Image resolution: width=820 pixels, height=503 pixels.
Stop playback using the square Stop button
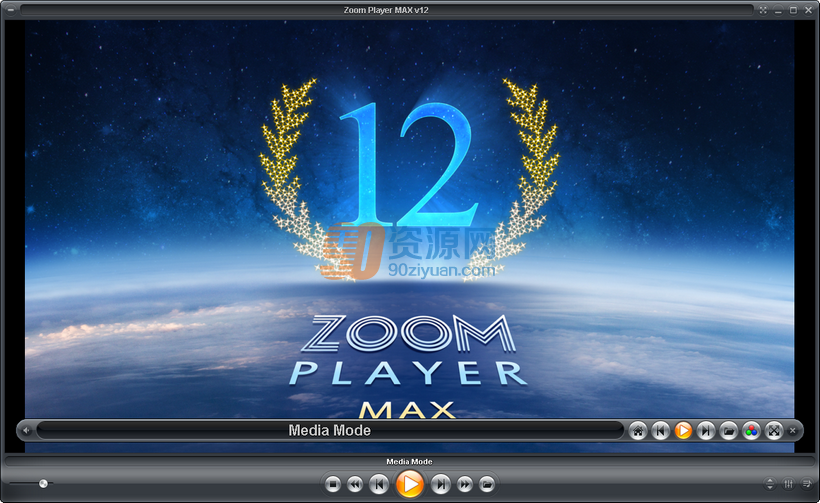point(333,485)
